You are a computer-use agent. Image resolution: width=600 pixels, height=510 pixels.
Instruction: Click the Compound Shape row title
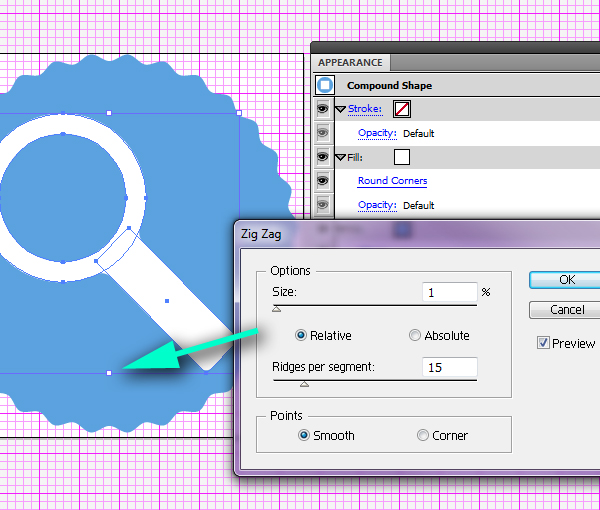(x=389, y=85)
